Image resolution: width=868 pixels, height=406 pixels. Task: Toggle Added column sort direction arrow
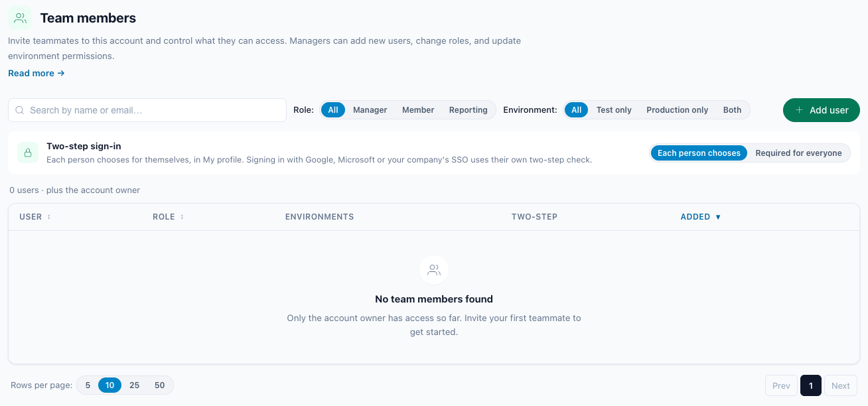click(x=718, y=217)
